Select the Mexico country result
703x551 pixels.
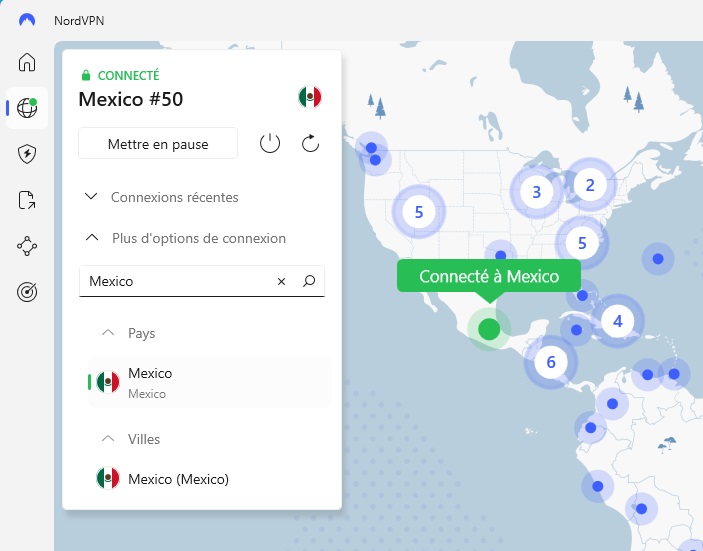pos(209,382)
